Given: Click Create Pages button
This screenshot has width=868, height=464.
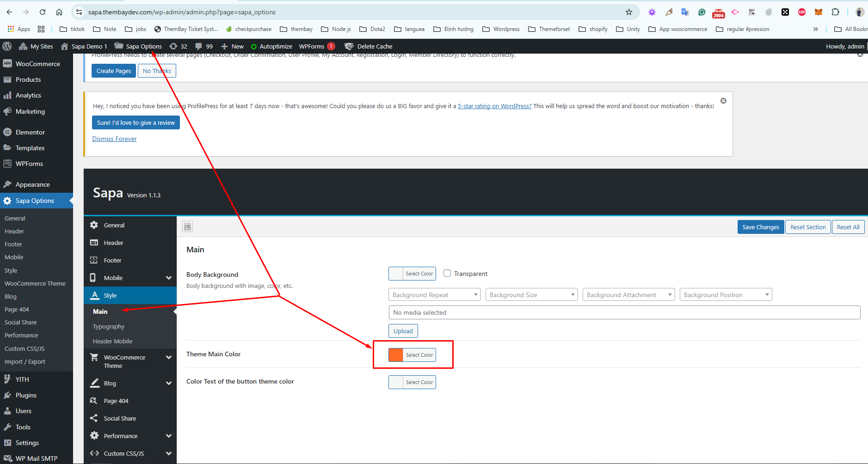Looking at the screenshot, I should pos(114,71).
